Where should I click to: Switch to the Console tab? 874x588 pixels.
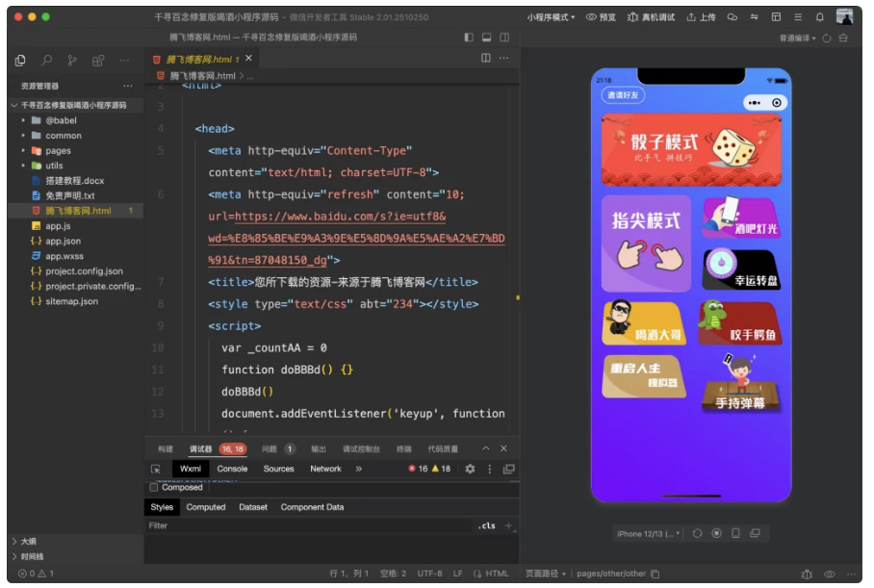pos(233,469)
